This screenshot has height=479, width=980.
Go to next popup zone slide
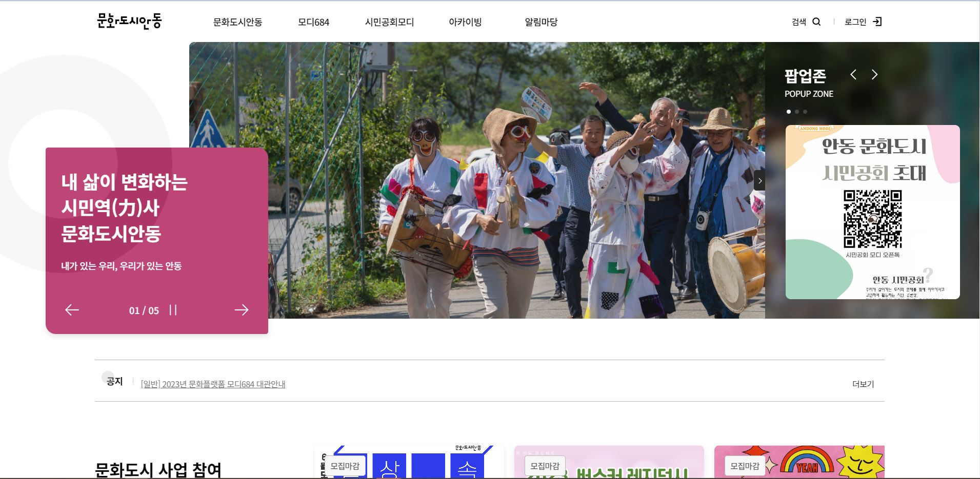point(874,75)
